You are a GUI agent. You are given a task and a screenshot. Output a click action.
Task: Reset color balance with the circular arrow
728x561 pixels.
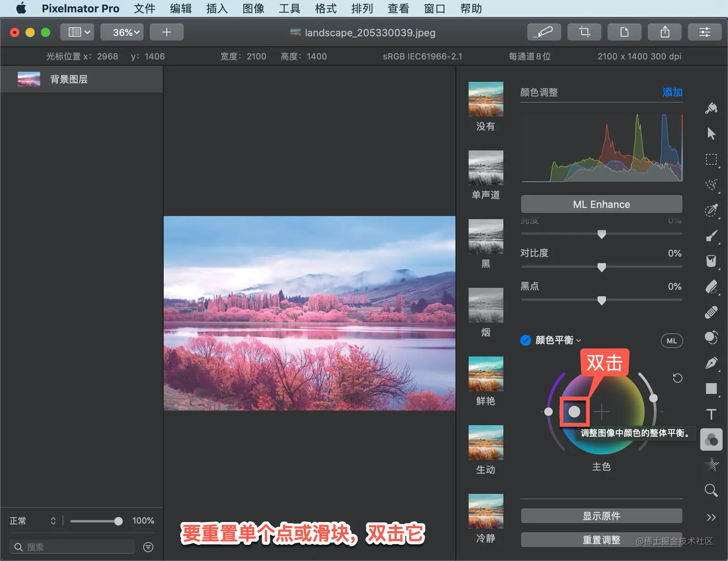point(677,378)
